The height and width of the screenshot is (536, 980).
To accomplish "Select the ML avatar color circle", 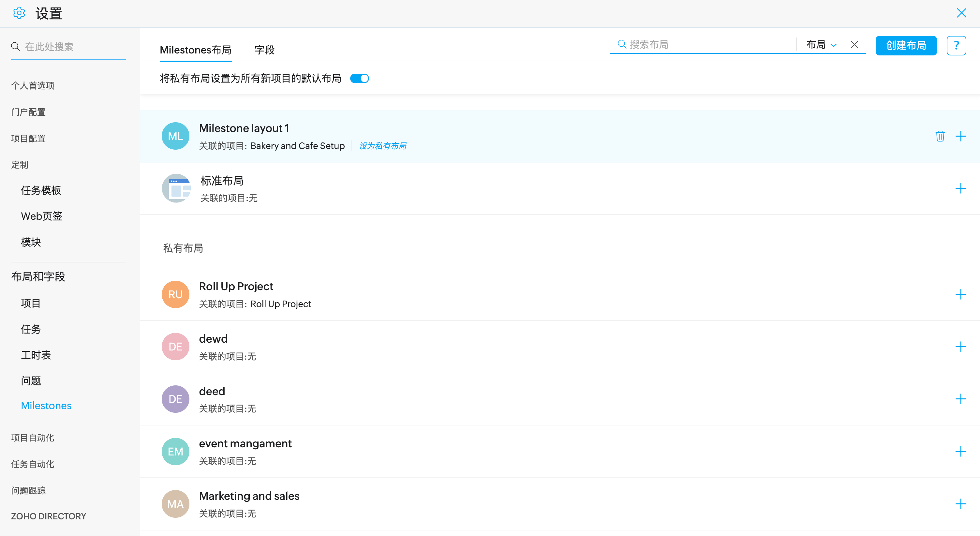I will (175, 136).
